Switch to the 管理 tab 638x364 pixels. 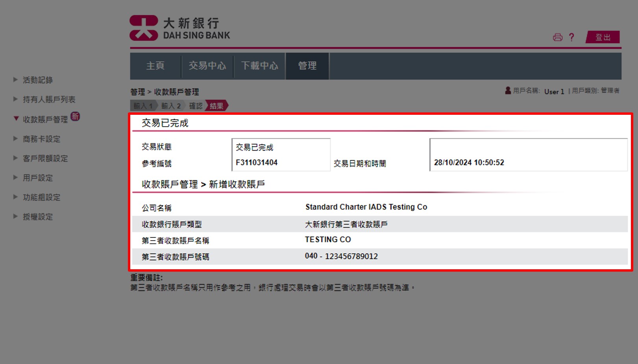coord(307,66)
